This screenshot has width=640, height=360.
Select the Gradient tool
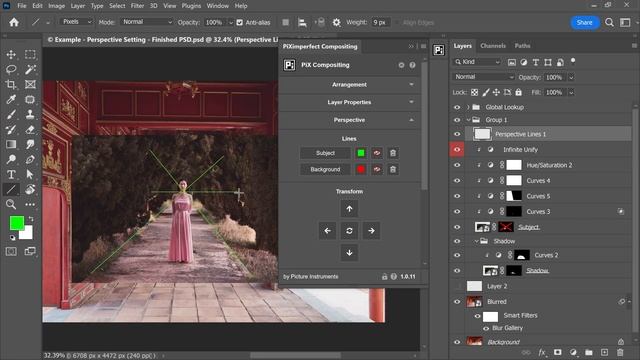[x=11, y=144]
